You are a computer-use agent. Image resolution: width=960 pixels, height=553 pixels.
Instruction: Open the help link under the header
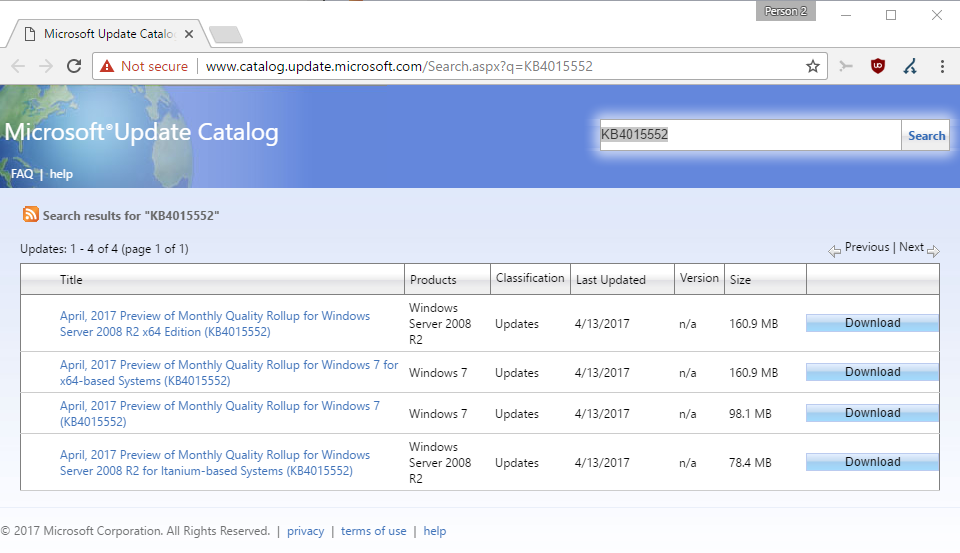click(x=61, y=174)
